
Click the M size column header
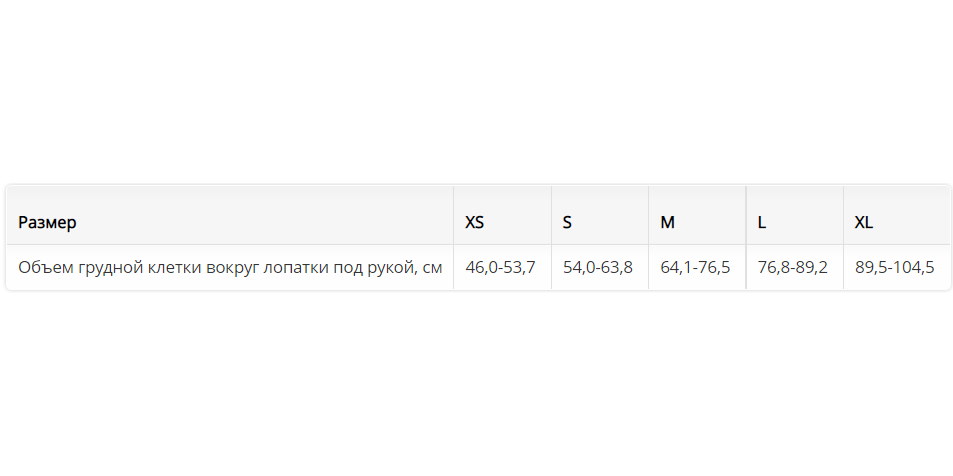tap(667, 222)
